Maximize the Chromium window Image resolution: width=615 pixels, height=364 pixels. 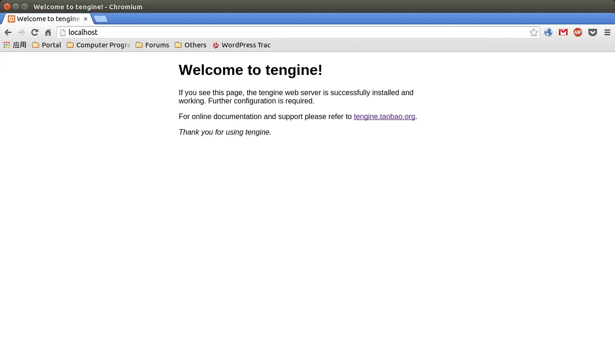click(24, 6)
